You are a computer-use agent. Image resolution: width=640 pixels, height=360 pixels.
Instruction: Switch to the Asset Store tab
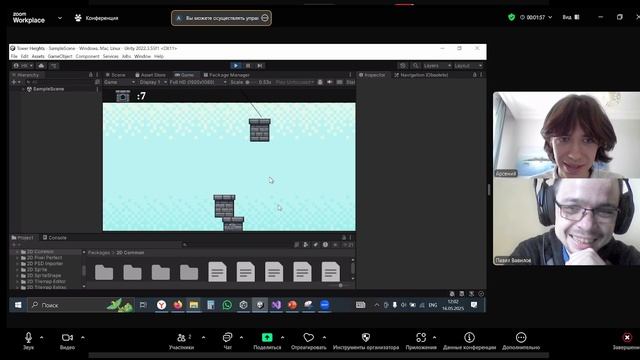pyautogui.click(x=150, y=75)
